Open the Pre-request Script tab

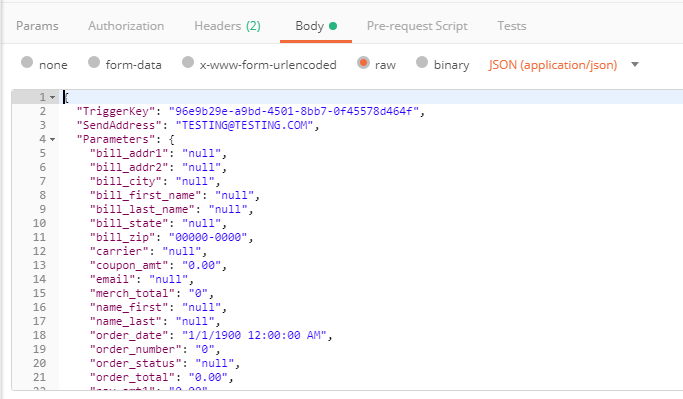pos(417,26)
